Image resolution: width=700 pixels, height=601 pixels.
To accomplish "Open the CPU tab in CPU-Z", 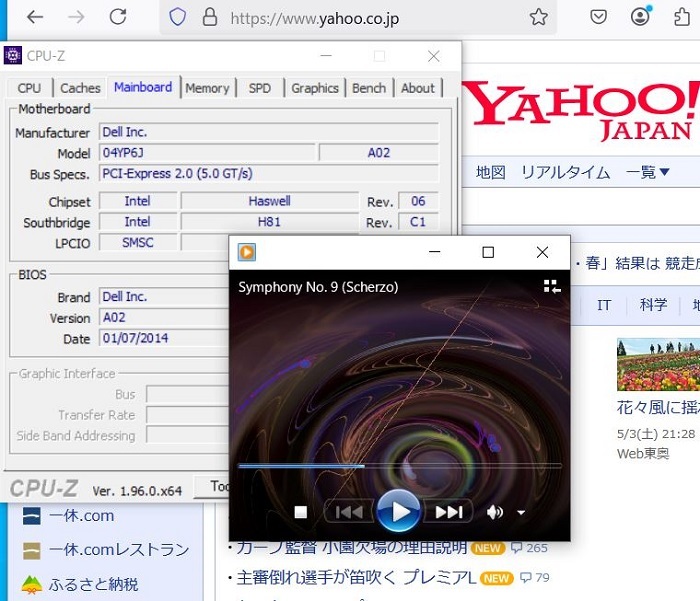I will tap(29, 88).
